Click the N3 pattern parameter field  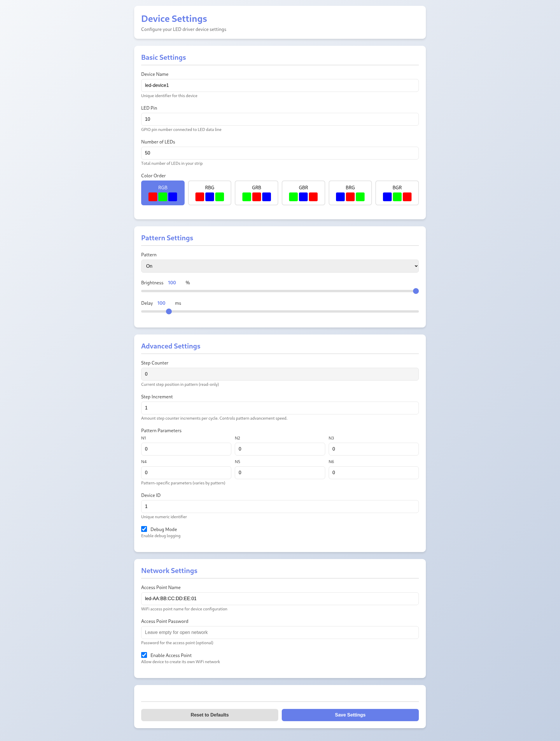click(x=373, y=449)
